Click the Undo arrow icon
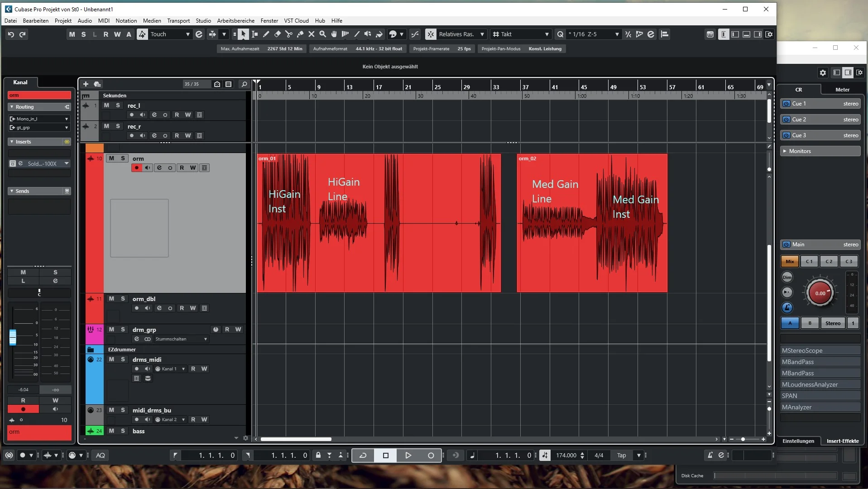This screenshot has width=868, height=489. 11,34
